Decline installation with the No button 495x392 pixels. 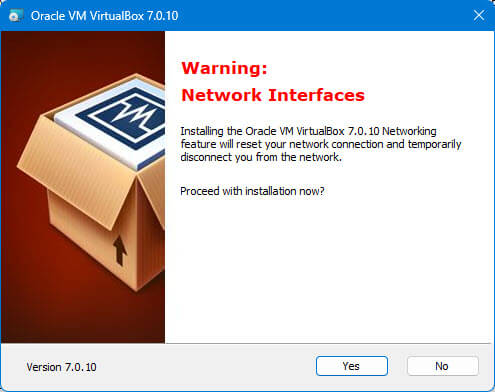click(x=442, y=366)
